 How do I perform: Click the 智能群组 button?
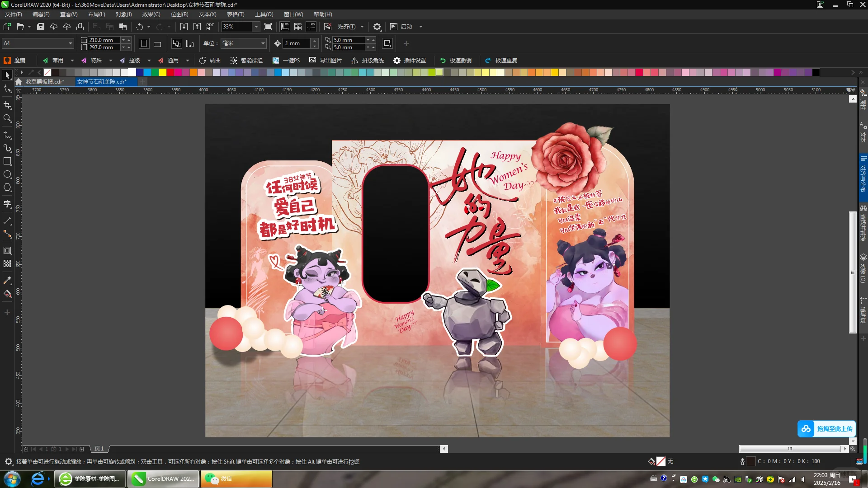246,61
